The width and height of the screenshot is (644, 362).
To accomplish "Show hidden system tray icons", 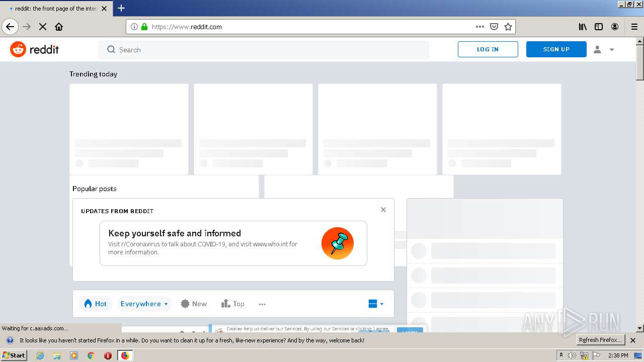I will [561, 355].
